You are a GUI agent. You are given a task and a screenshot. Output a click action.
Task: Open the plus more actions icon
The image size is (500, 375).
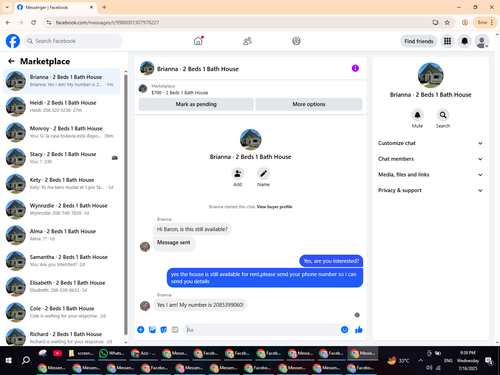(x=141, y=330)
